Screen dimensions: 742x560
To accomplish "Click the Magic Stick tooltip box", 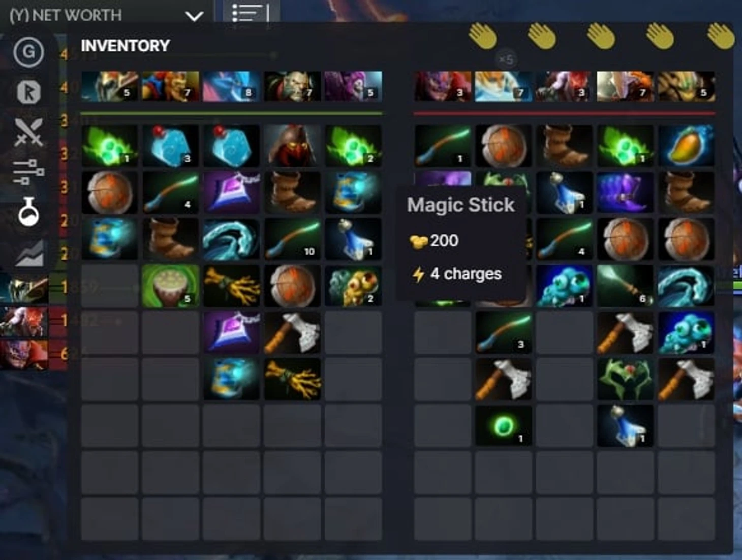I will coord(461,241).
